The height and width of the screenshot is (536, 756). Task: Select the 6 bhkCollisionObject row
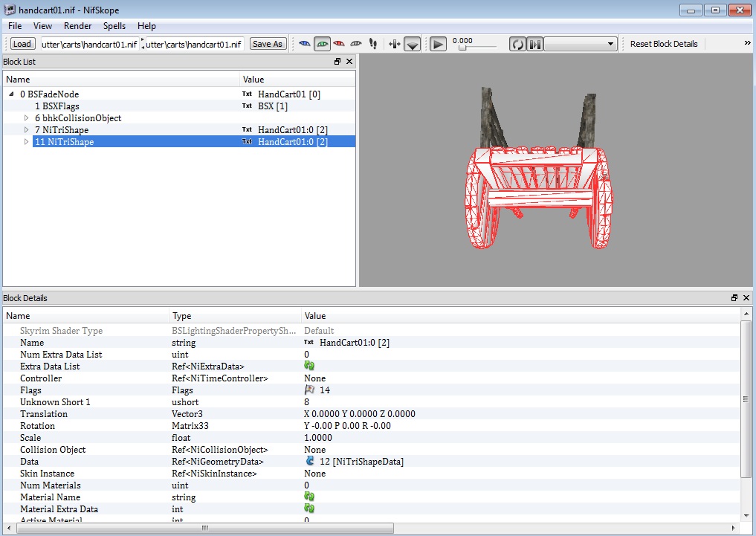click(x=179, y=117)
